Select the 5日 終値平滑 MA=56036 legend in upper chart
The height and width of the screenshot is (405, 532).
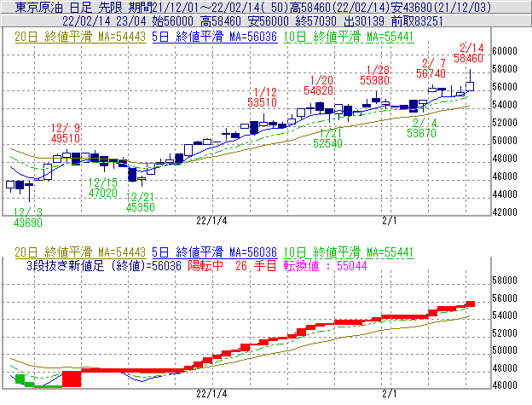[x=214, y=37]
